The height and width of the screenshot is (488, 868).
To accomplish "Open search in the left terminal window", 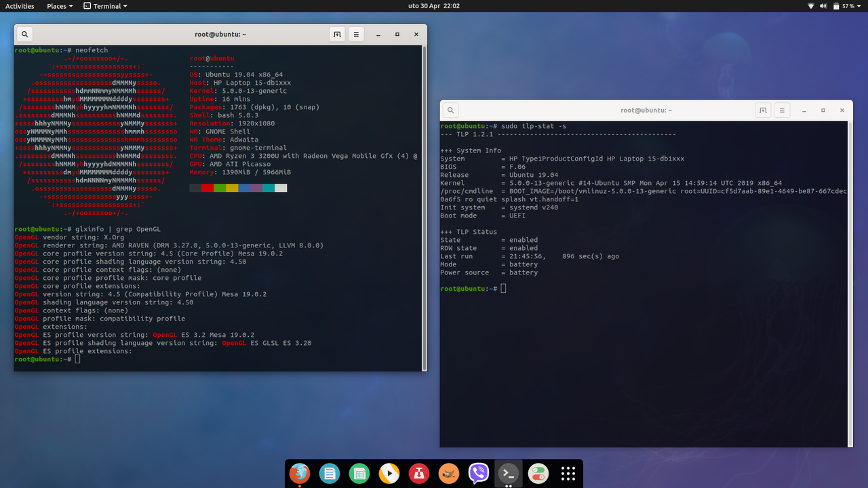I will 24,34.
